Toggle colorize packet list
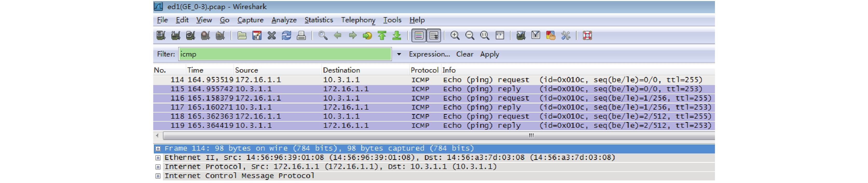The width and height of the screenshot is (868, 183). (419, 35)
